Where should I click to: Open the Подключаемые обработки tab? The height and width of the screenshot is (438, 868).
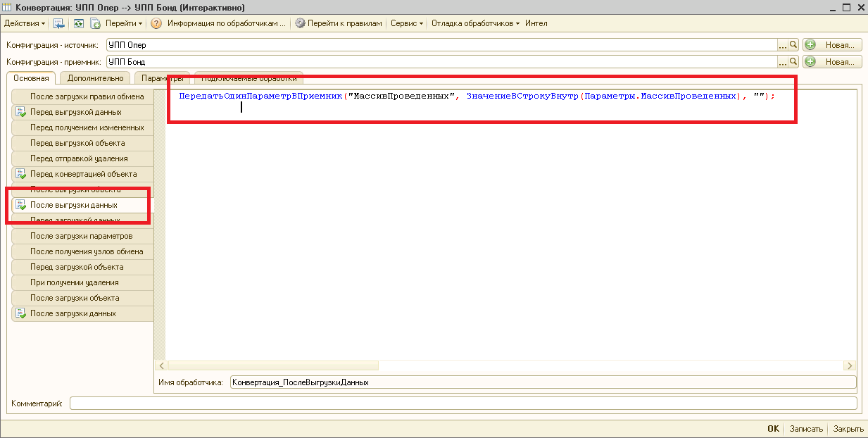coord(249,78)
